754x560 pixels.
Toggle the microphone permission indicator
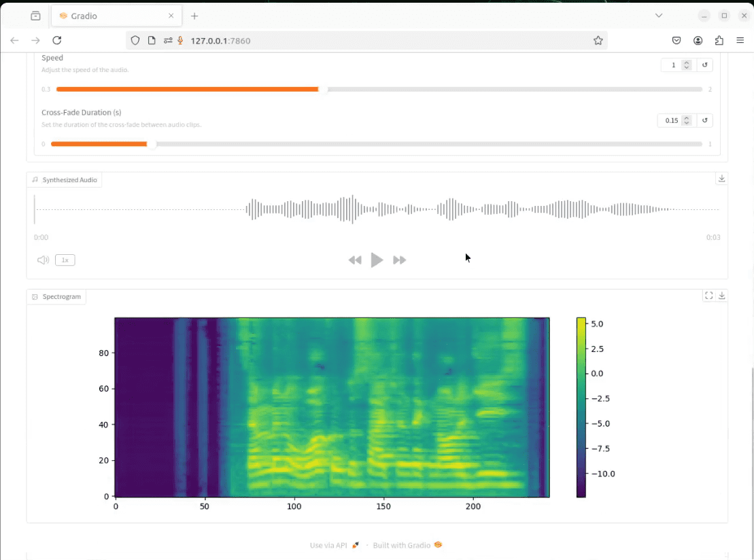[x=181, y=40]
